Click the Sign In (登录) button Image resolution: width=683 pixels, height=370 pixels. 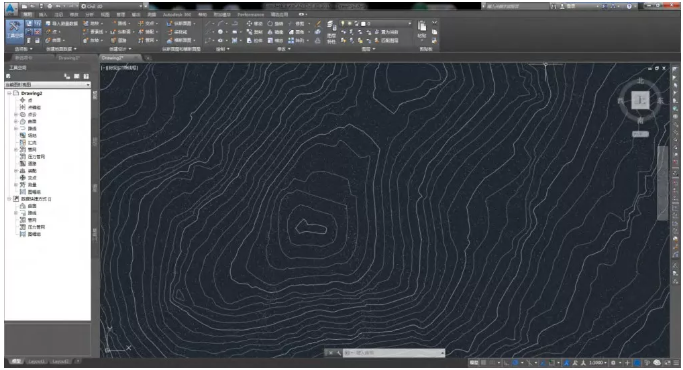570,6
